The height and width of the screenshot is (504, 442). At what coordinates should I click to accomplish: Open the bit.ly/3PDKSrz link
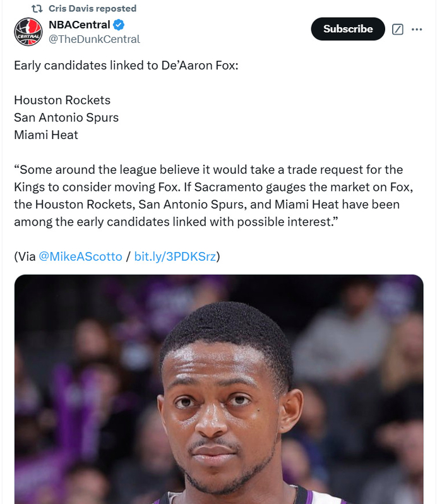tap(175, 256)
